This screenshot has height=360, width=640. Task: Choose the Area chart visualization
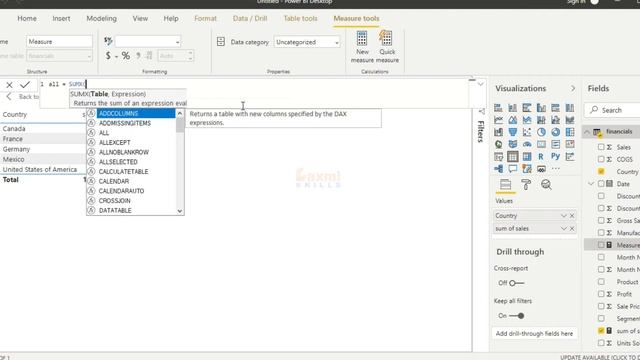pyautogui.click(x=513, y=120)
